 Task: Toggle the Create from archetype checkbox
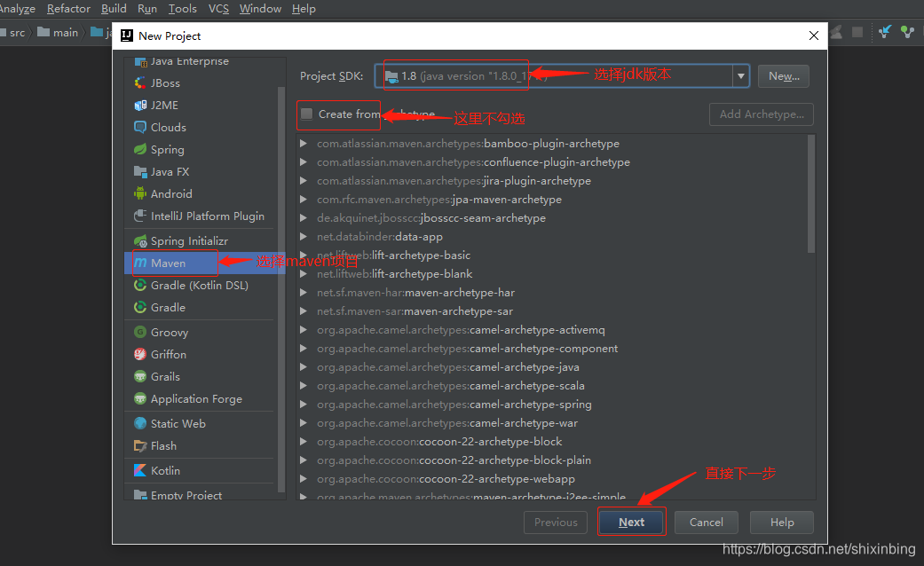tap(307, 114)
